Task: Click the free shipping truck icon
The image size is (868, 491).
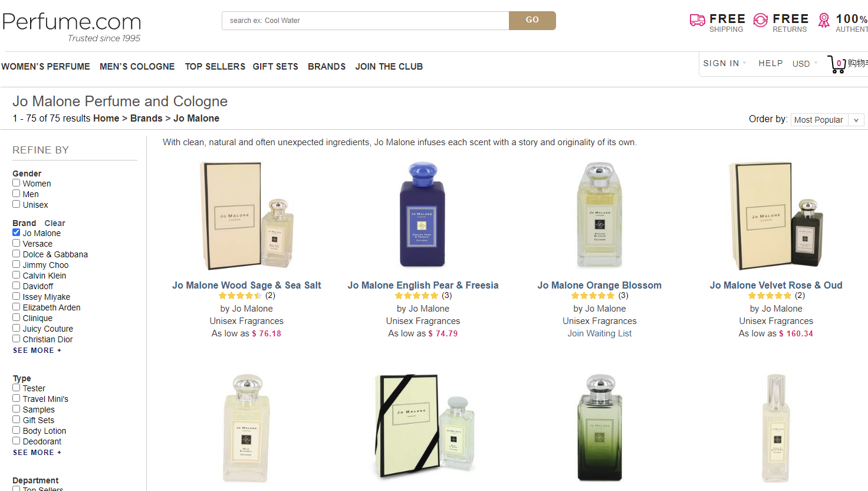Action: pos(697,21)
